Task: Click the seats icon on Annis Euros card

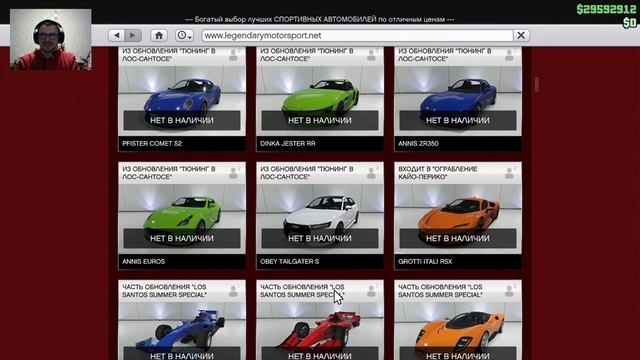Action: tap(233, 173)
